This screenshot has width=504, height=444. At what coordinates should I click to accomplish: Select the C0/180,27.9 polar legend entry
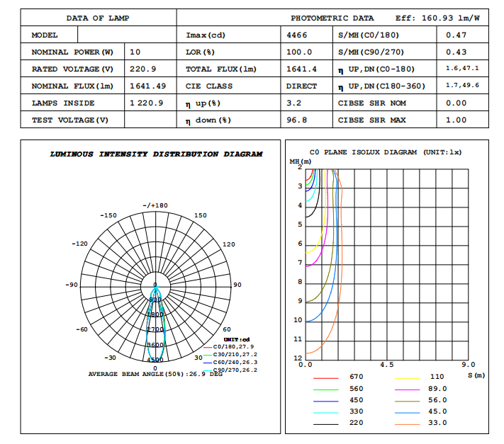click(x=229, y=347)
